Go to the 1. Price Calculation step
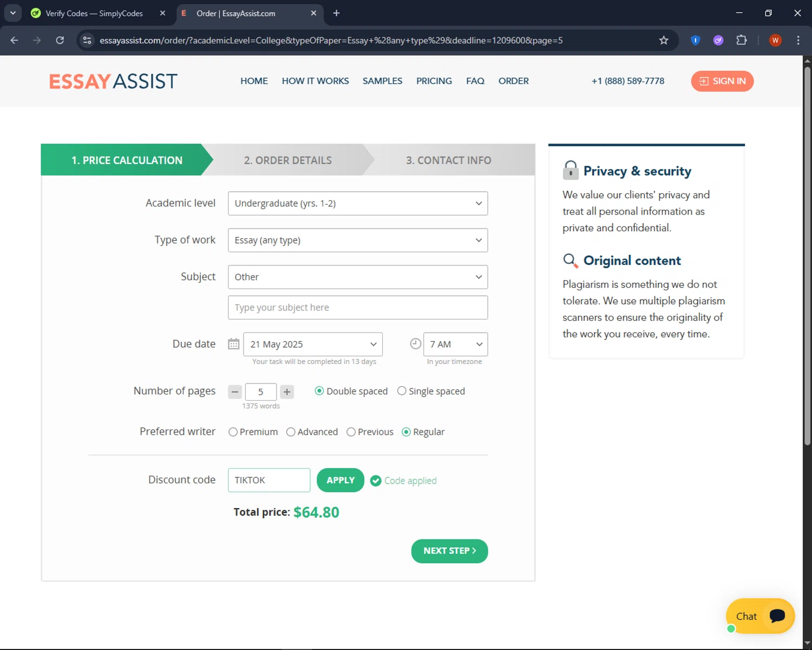This screenshot has height=650, width=812. [x=127, y=160]
